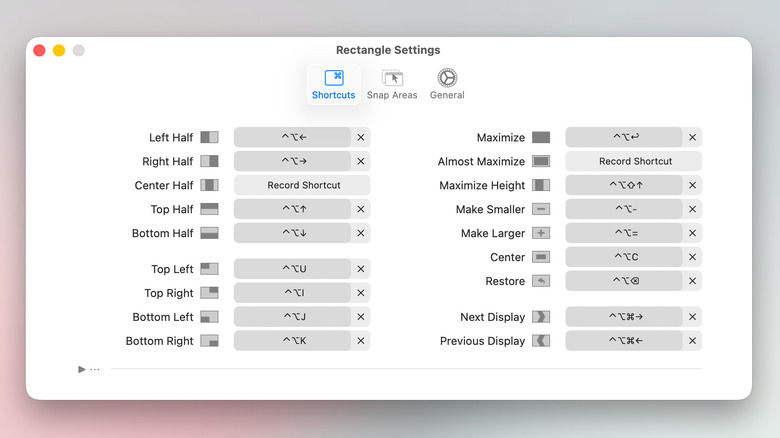Click the yellow minimize window button
The width and height of the screenshot is (780, 438).
coord(59,50)
